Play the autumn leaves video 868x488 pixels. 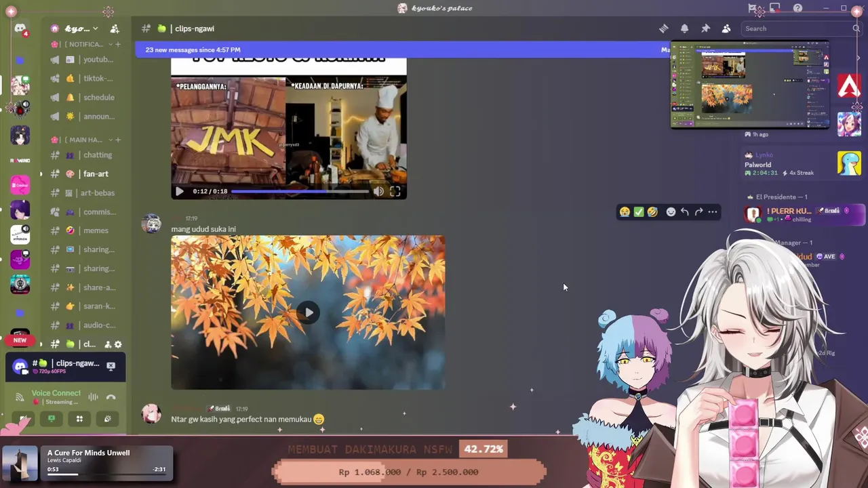(x=309, y=312)
